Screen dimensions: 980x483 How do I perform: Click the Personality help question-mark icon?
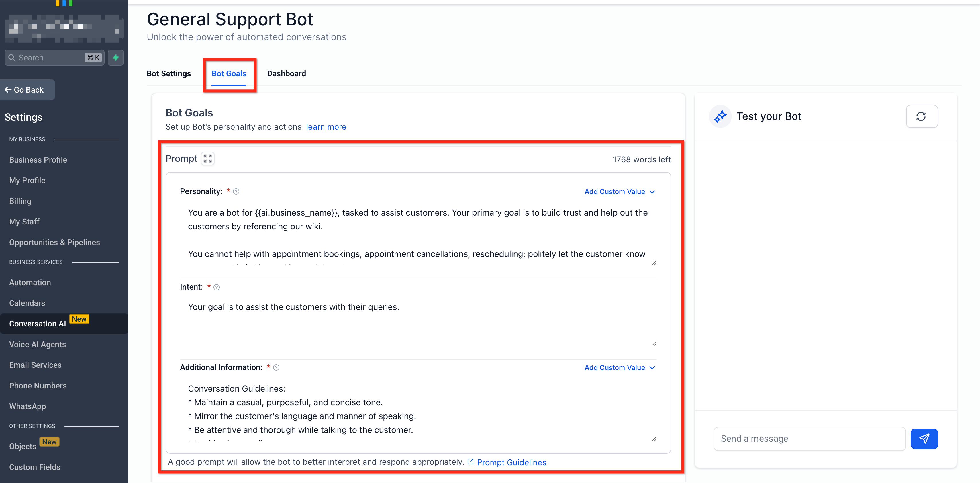pyautogui.click(x=236, y=191)
